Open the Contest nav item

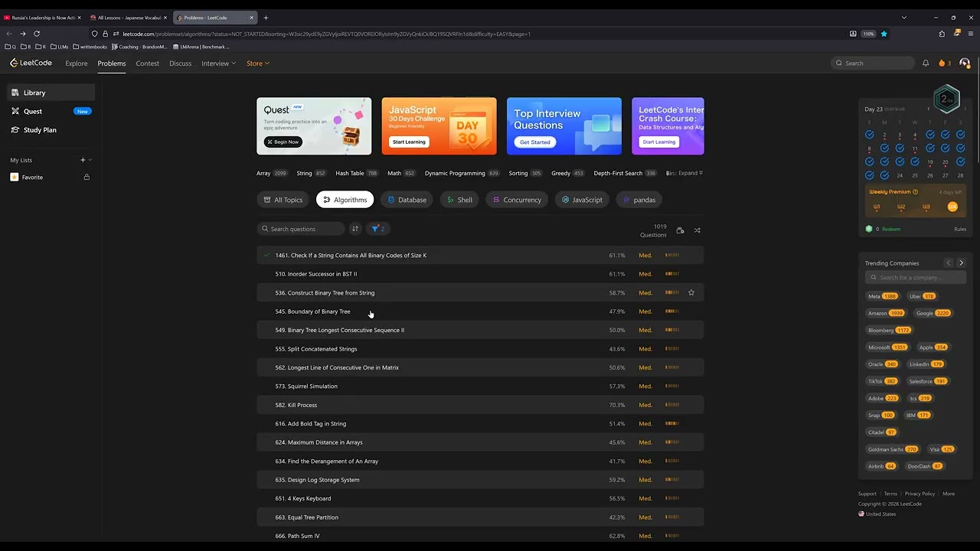coord(148,64)
